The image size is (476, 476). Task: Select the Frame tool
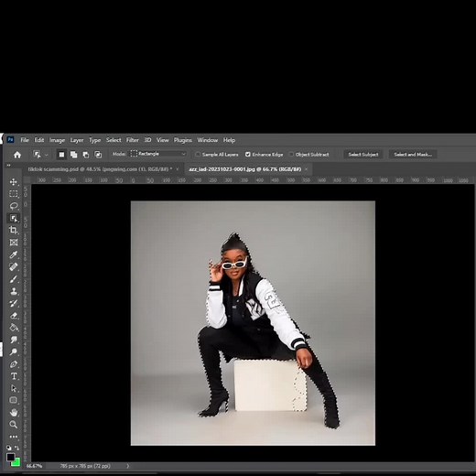(14, 243)
